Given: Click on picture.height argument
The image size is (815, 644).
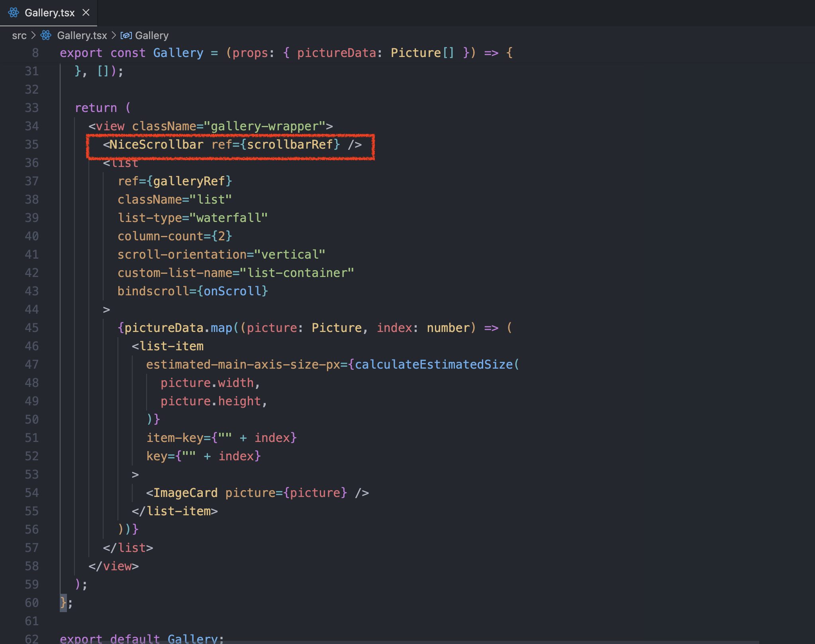Looking at the screenshot, I should (211, 401).
